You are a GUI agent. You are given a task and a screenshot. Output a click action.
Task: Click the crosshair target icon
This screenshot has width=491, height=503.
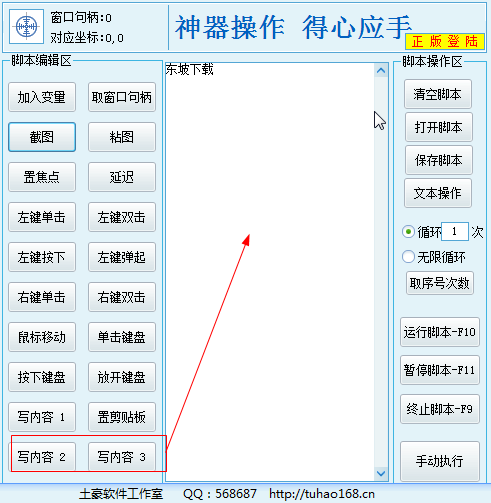point(26,27)
